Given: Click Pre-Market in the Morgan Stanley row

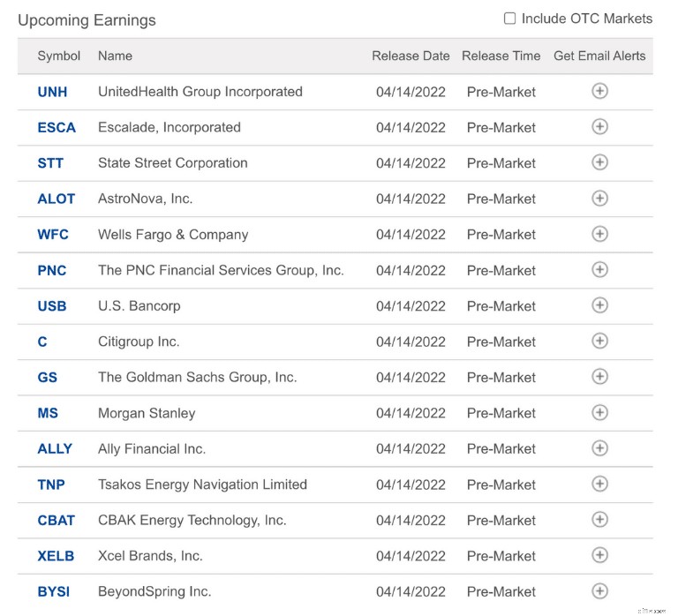Looking at the screenshot, I should 501,413.
